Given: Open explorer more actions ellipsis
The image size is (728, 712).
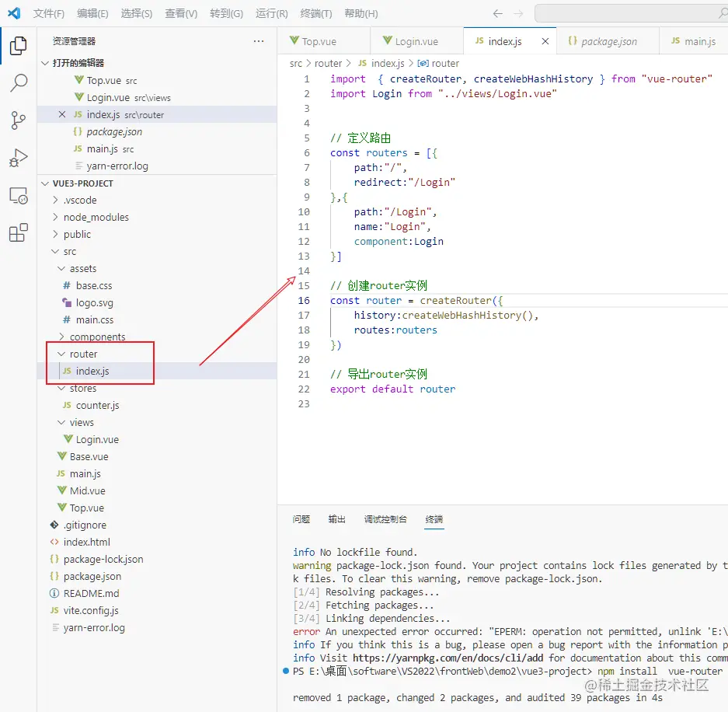Looking at the screenshot, I should 259,41.
